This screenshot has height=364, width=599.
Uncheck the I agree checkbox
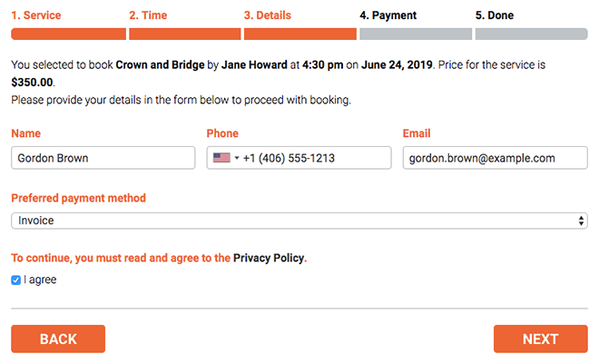coord(15,280)
